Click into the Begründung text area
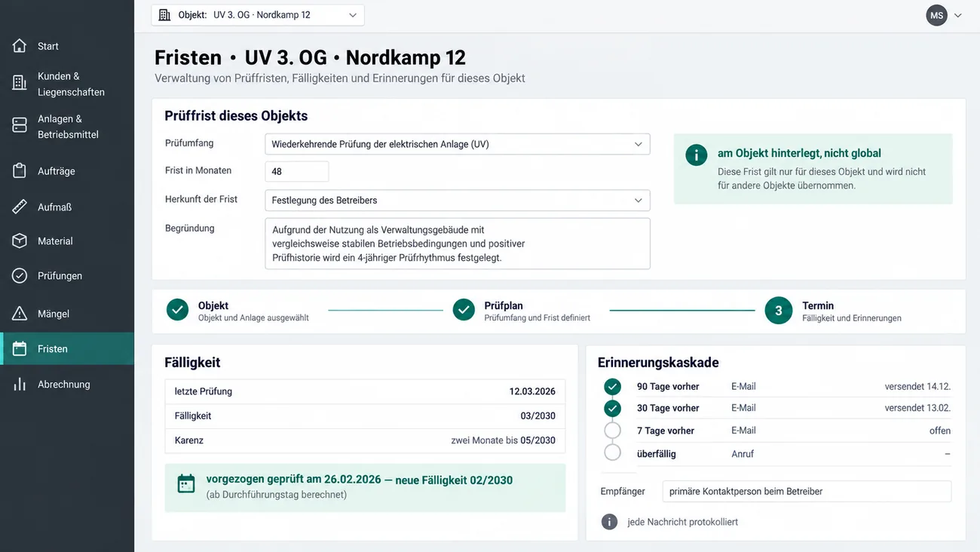This screenshot has width=980, height=552. [458, 244]
